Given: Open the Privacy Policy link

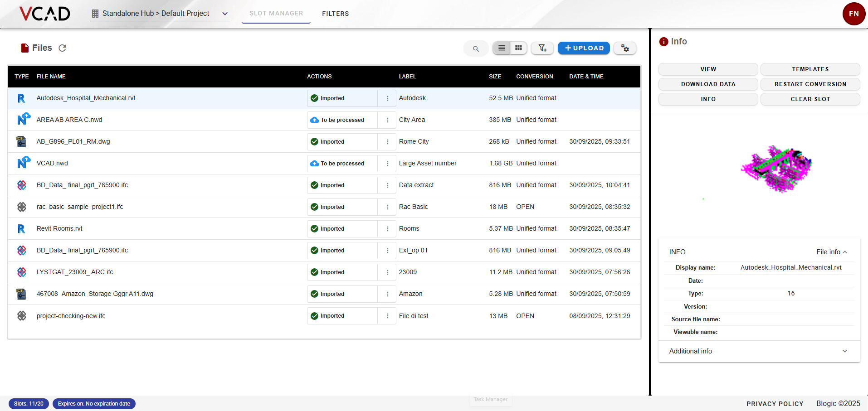Looking at the screenshot, I should point(775,404).
